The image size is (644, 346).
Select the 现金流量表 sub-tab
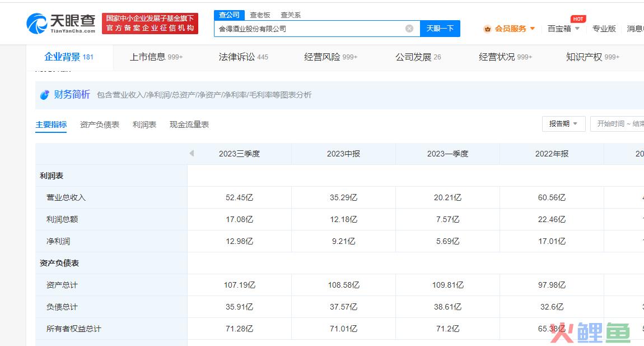[189, 124]
